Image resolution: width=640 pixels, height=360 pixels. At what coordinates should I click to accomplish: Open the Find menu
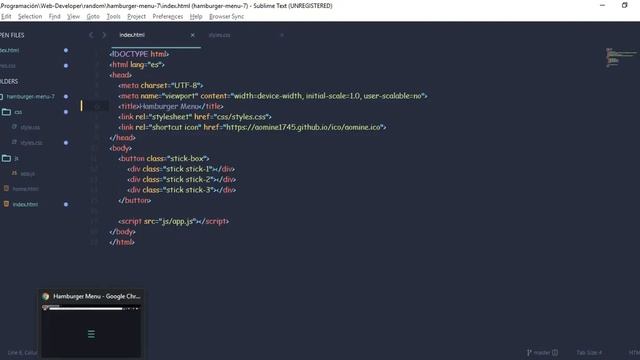(x=54, y=16)
